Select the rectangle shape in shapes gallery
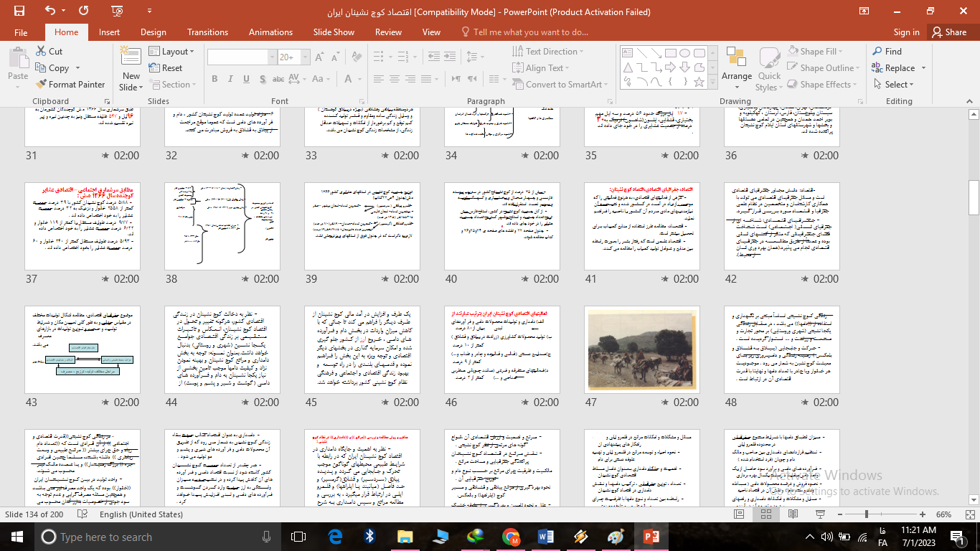 click(x=671, y=53)
